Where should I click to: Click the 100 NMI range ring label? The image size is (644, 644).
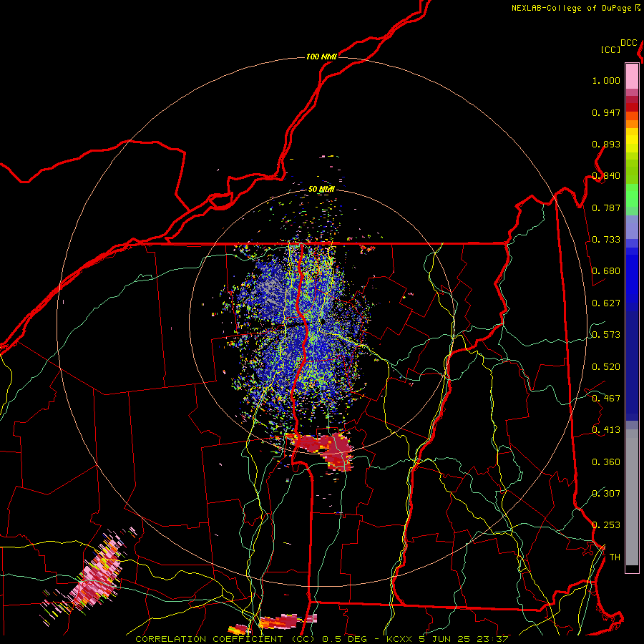(321, 57)
